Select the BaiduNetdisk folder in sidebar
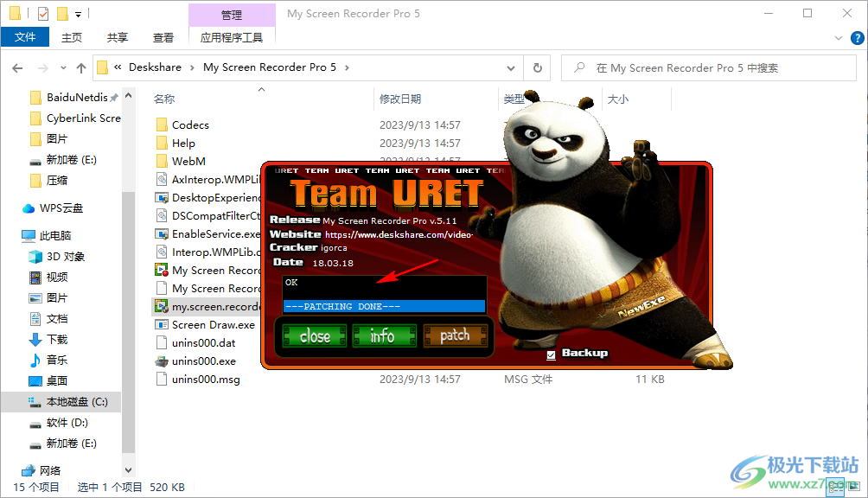 coord(75,97)
